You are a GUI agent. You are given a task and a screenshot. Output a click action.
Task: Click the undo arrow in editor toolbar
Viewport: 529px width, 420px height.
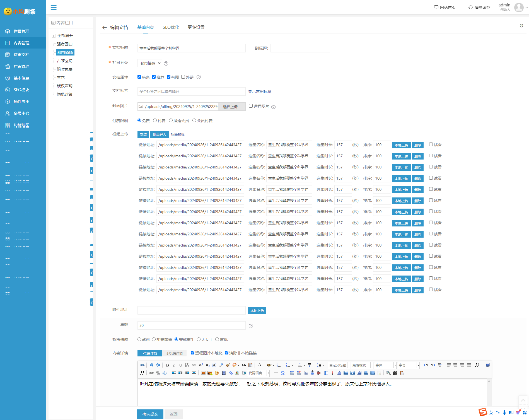click(x=151, y=365)
